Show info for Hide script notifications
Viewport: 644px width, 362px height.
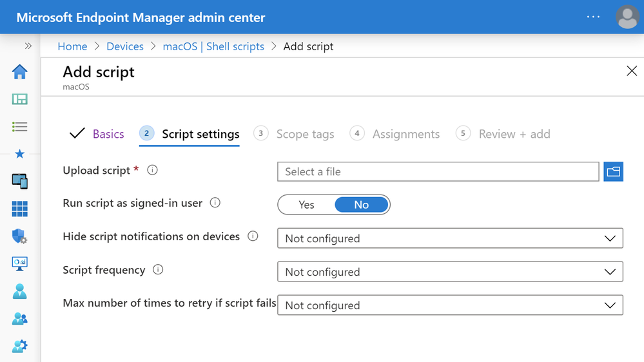pyautogui.click(x=253, y=236)
